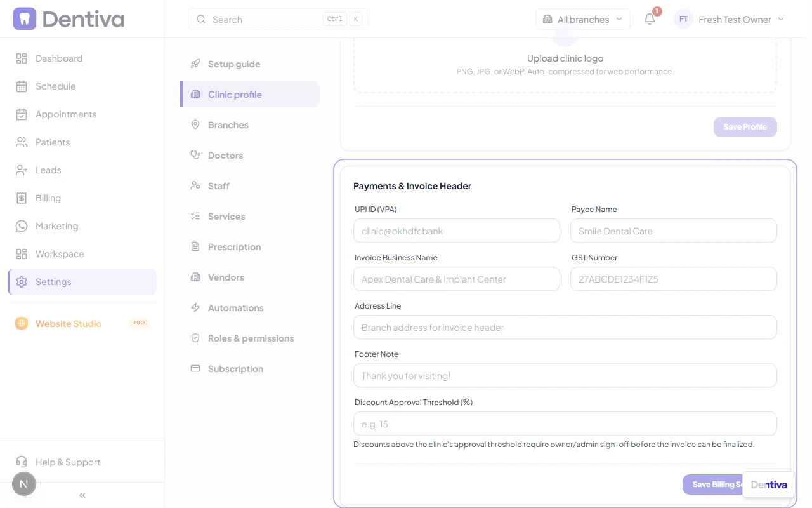Click the Automations lightning bolt icon
812x508 pixels.
[195, 308]
